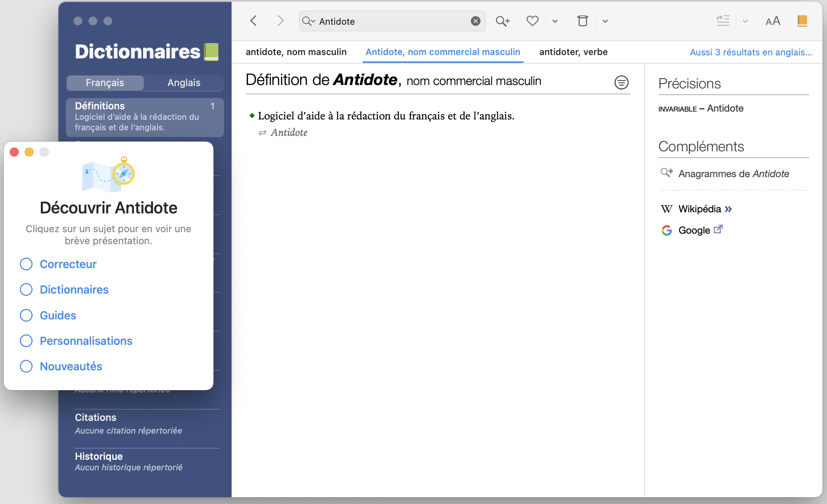The width and height of the screenshot is (827, 504).
Task: Click into the Antidote search field
Action: (393, 21)
